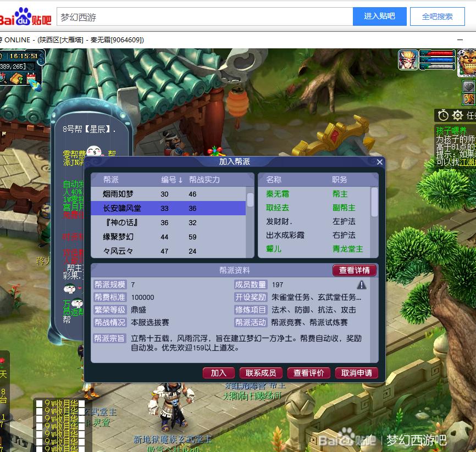Click the 帮费标准 value 100000

pyautogui.click(x=143, y=297)
